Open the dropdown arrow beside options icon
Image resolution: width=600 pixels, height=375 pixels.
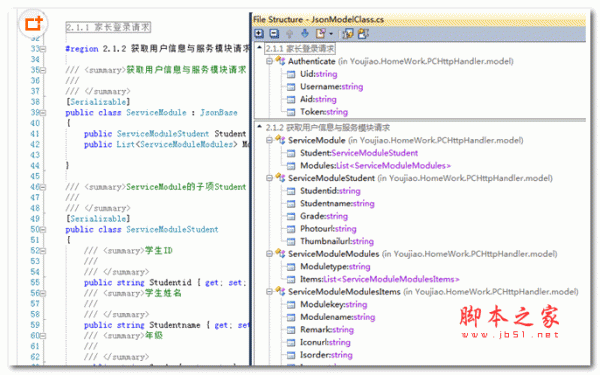click(331, 34)
